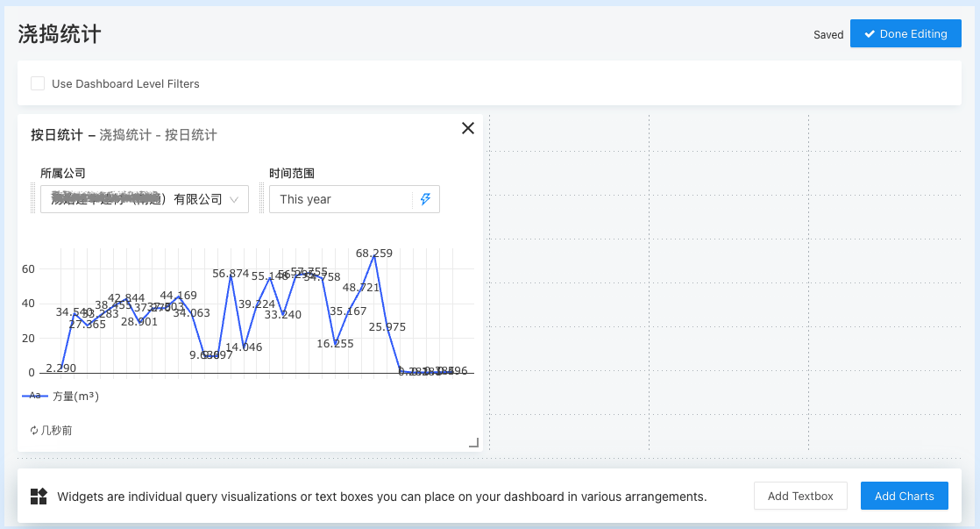This screenshot has width=980, height=529.
Task: Enable Use Dashboard Level Filters checkbox
Action: tap(38, 83)
